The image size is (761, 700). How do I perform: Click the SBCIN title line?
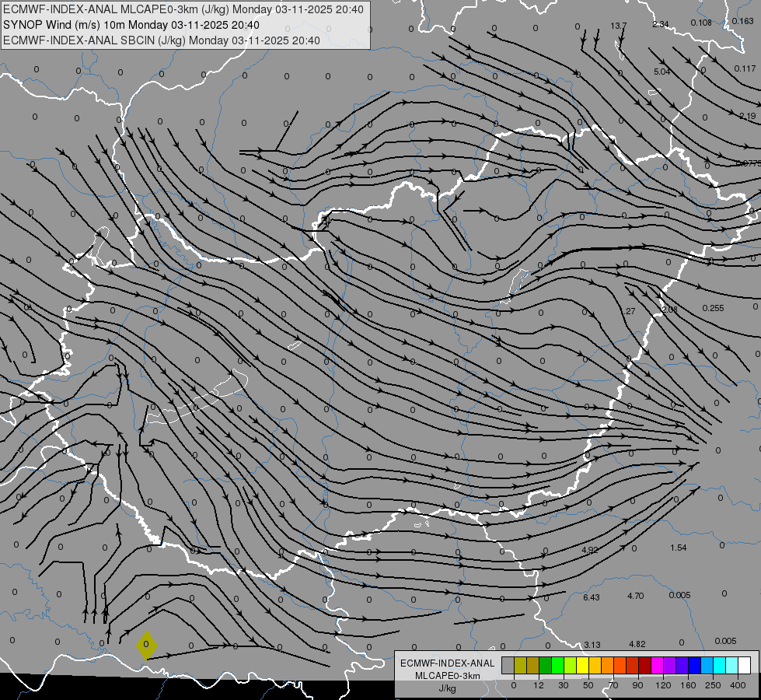162,40
